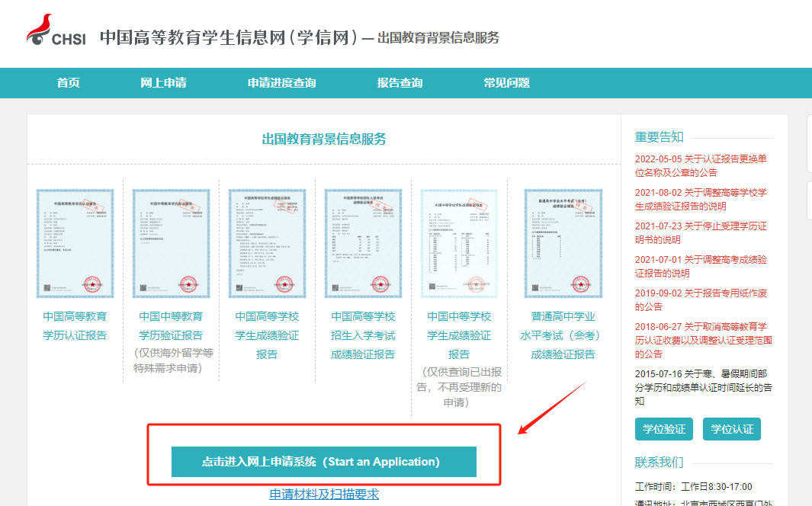Screen dimensions: 812x506
Task: Click the 学位认证 button
Action: click(732, 429)
